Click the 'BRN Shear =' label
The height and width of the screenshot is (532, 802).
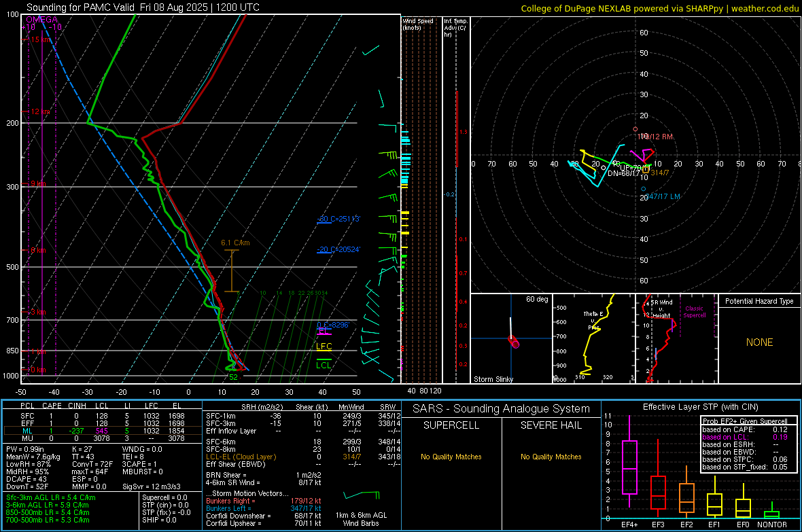point(226,475)
